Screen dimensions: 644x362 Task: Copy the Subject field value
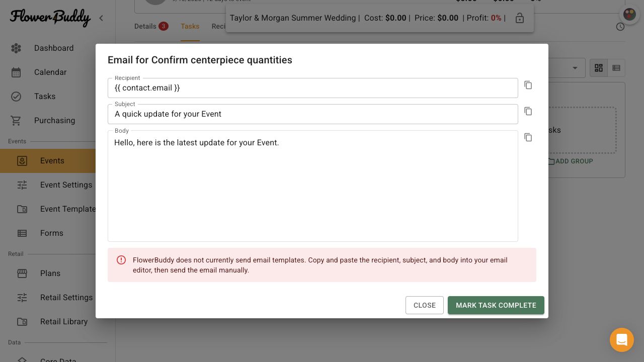[528, 111]
